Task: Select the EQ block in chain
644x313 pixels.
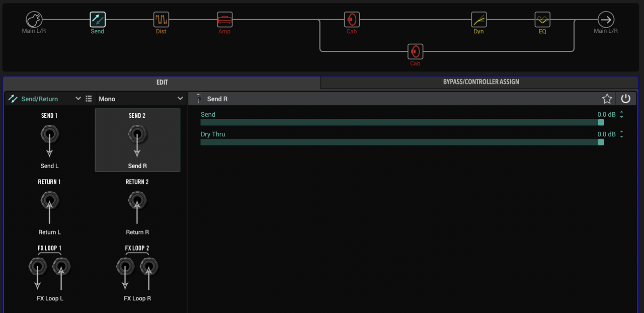Action: (542, 20)
